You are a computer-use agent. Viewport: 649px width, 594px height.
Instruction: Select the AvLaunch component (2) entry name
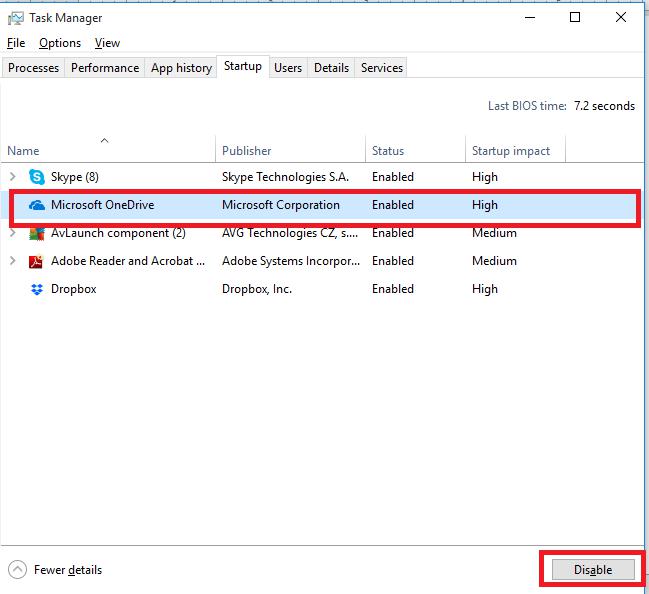point(118,233)
